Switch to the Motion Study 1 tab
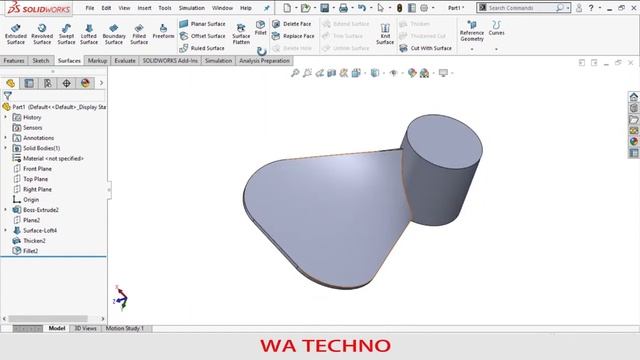640x360 pixels. pyautogui.click(x=125, y=328)
